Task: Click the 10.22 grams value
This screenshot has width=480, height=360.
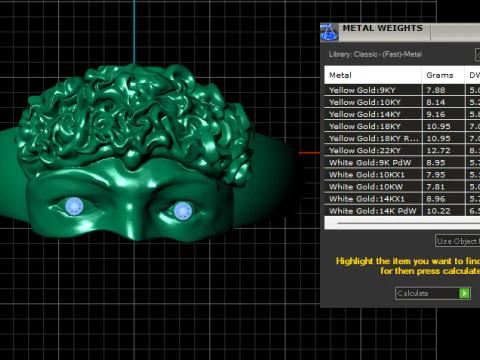Action: 438,211
